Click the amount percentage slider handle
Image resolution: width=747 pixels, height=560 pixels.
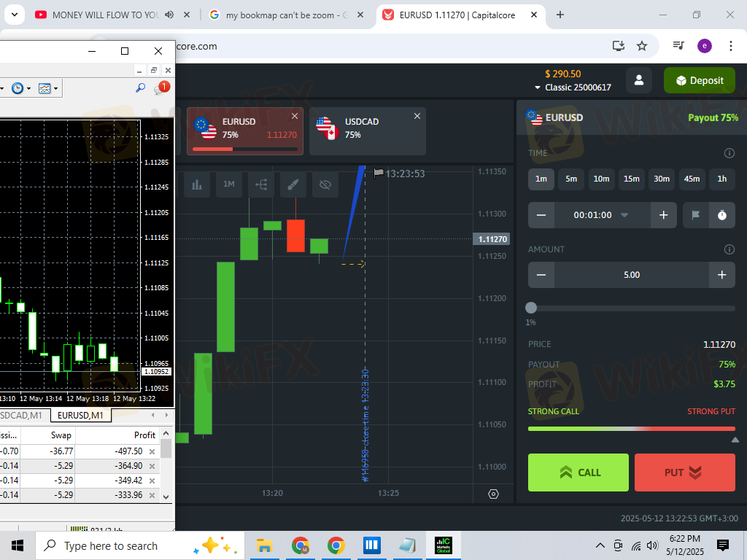pyautogui.click(x=531, y=308)
